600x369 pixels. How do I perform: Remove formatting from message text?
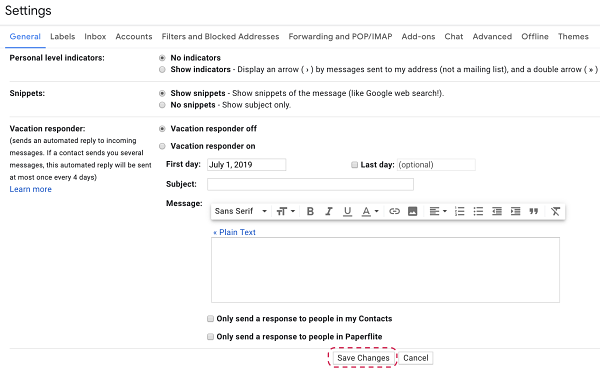555,211
